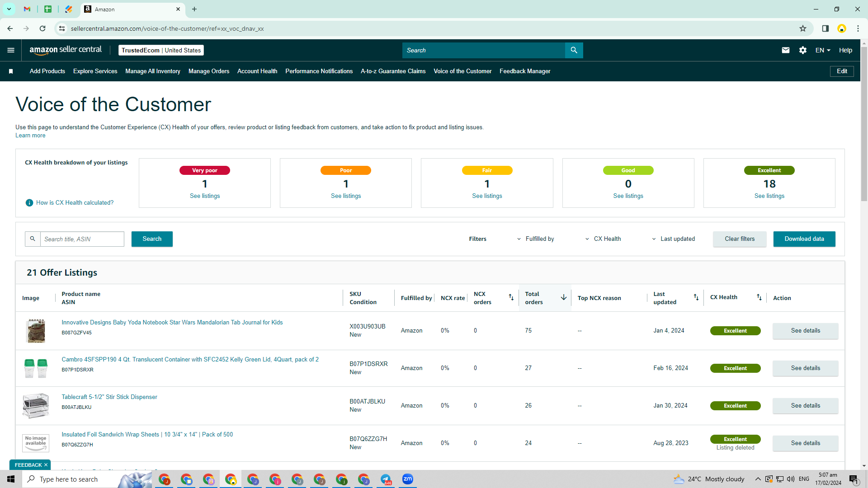The image size is (868, 488).
Task: Open the Telegram app in the taskbar
Action: click(x=386, y=479)
